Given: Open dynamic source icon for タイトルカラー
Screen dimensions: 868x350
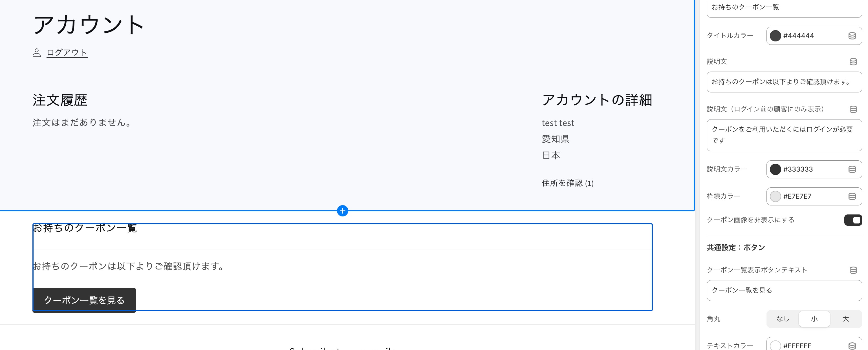Looking at the screenshot, I should (852, 36).
